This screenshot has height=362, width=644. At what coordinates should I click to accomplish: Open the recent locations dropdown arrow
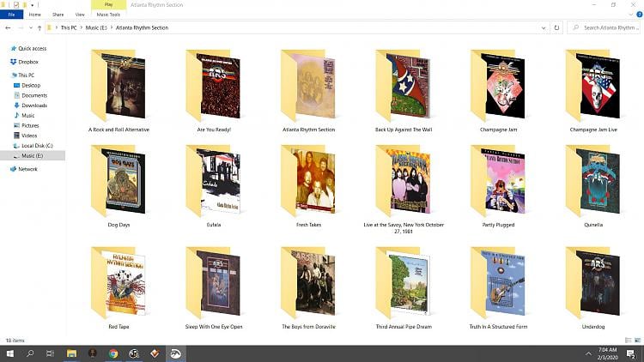pyautogui.click(x=30, y=28)
